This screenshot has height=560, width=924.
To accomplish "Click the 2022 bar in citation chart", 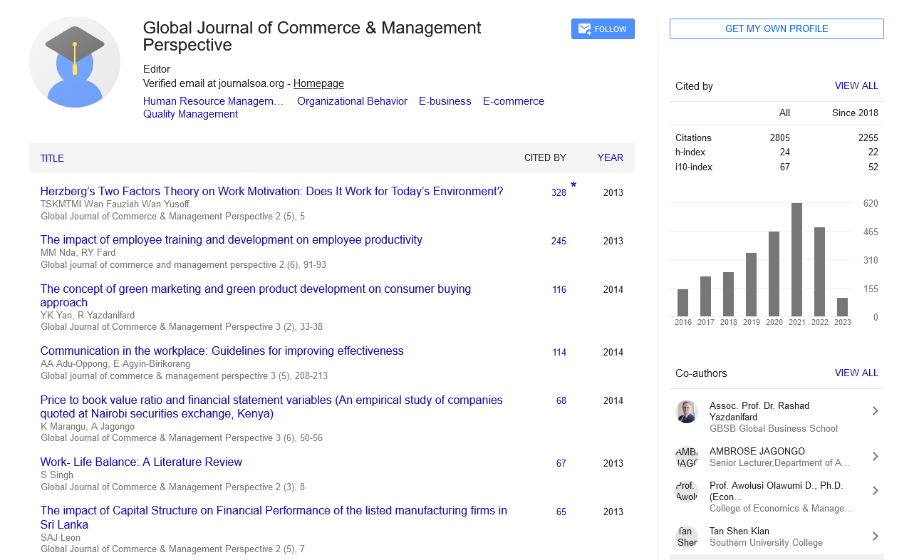I will tap(819, 271).
